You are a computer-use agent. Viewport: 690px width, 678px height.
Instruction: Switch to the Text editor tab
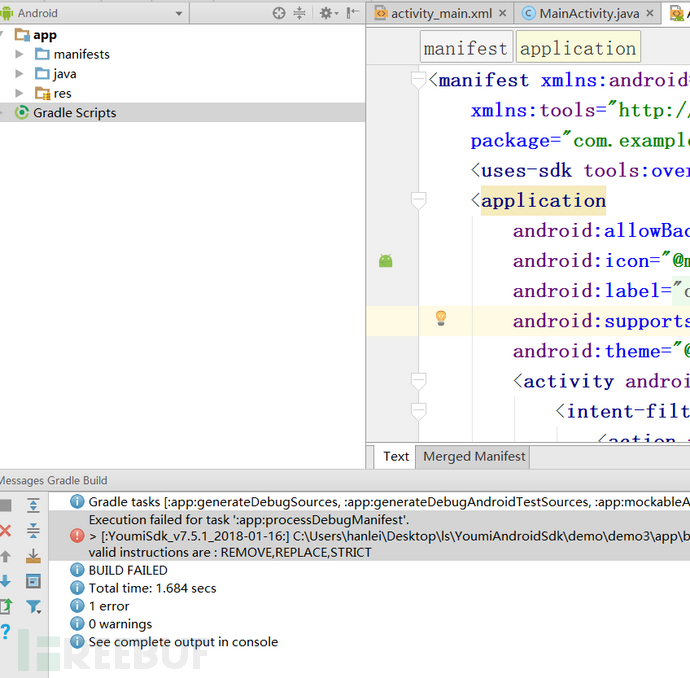396,456
